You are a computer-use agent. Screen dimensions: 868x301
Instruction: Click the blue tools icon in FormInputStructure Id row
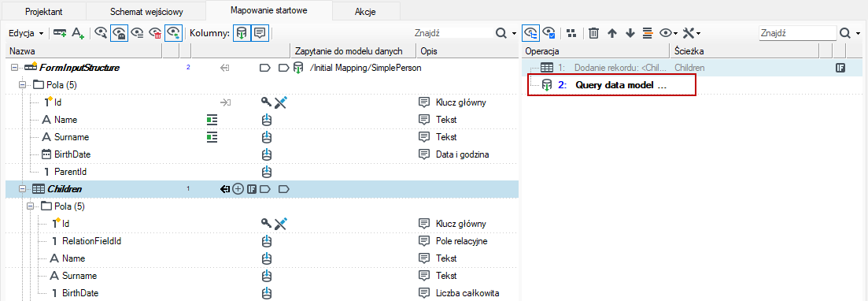281,102
